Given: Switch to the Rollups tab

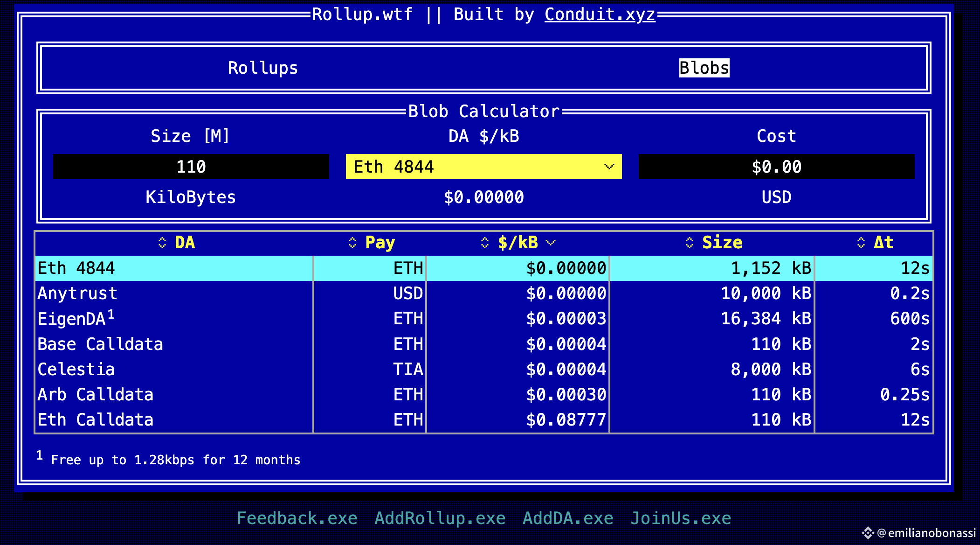Looking at the screenshot, I should pos(263,68).
